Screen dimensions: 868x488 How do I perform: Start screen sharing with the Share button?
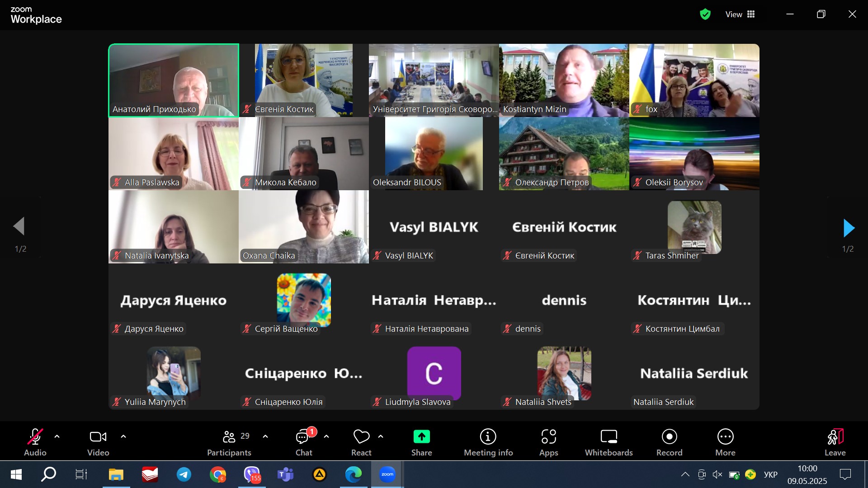(x=421, y=442)
